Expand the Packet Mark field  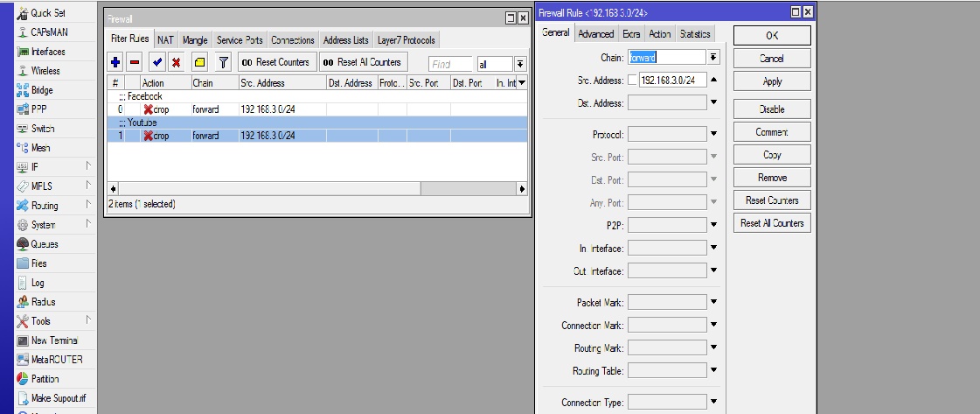[713, 302]
